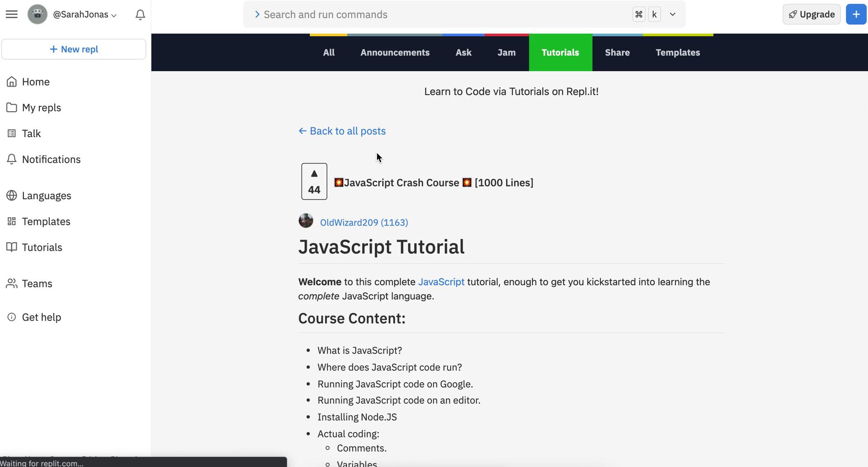Click the blue plus create button

856,14
